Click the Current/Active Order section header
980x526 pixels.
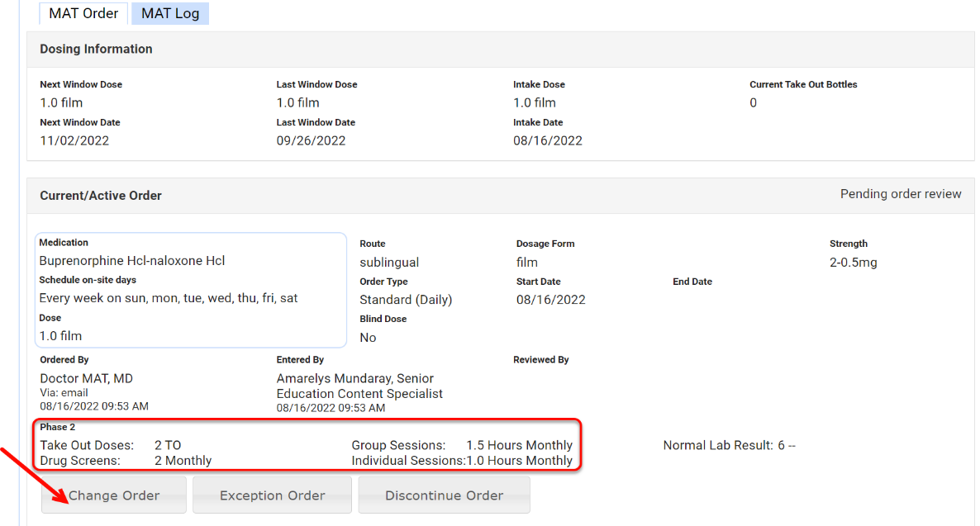click(101, 196)
